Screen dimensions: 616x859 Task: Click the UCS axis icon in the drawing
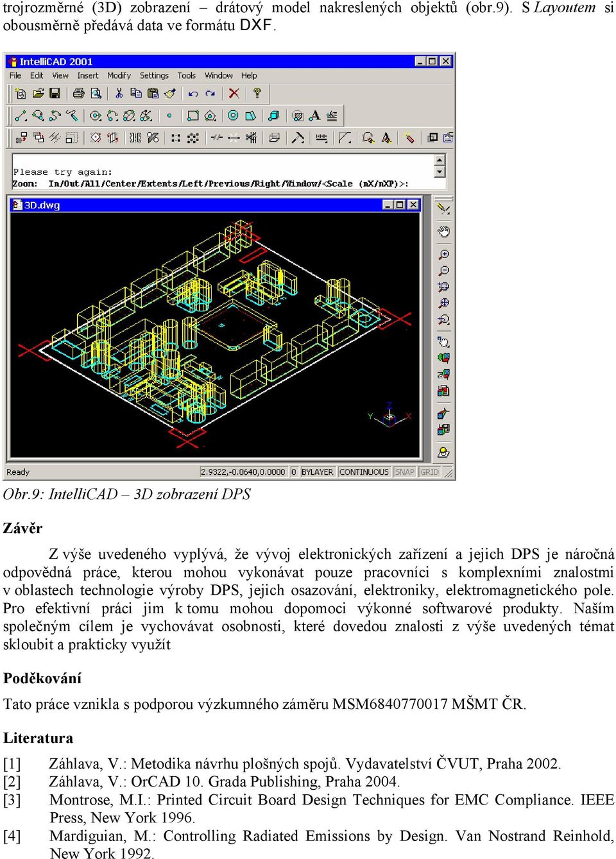coord(389,416)
